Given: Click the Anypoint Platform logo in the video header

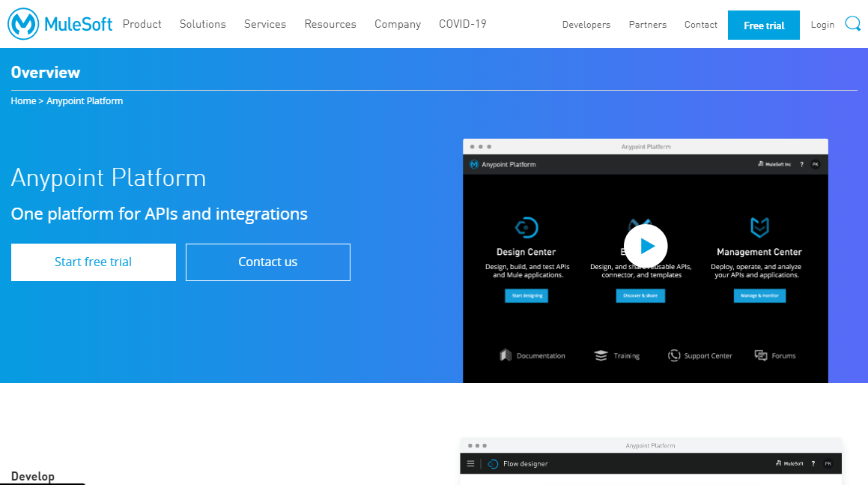Looking at the screenshot, I should pyautogui.click(x=474, y=164).
